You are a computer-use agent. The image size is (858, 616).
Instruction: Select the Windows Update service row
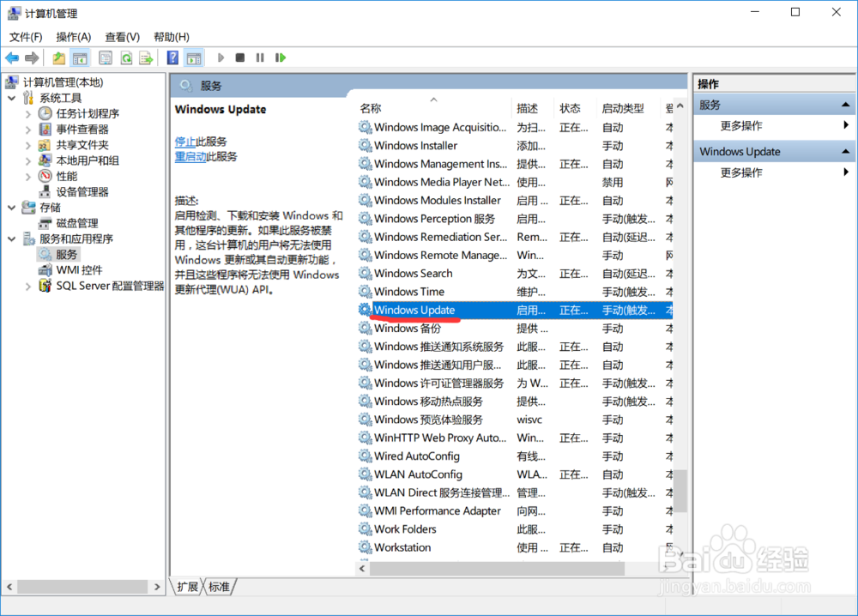pyautogui.click(x=515, y=311)
